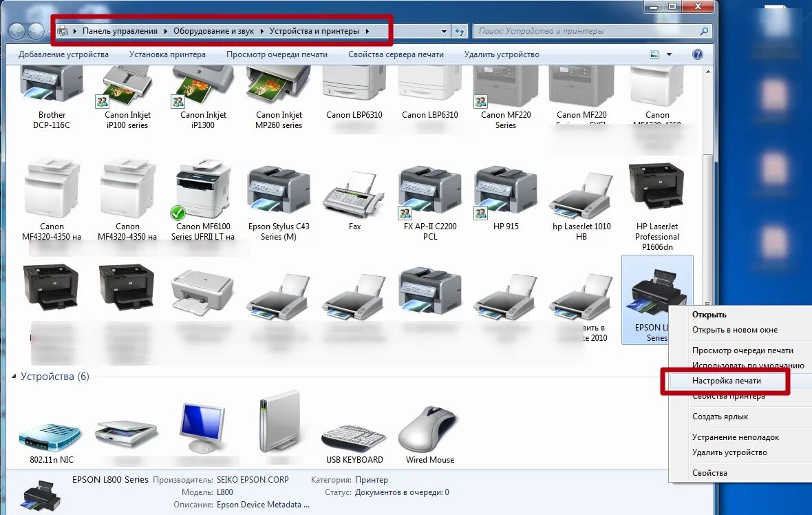The width and height of the screenshot is (812, 515).
Task: Select the monitor device icon
Action: (x=203, y=428)
